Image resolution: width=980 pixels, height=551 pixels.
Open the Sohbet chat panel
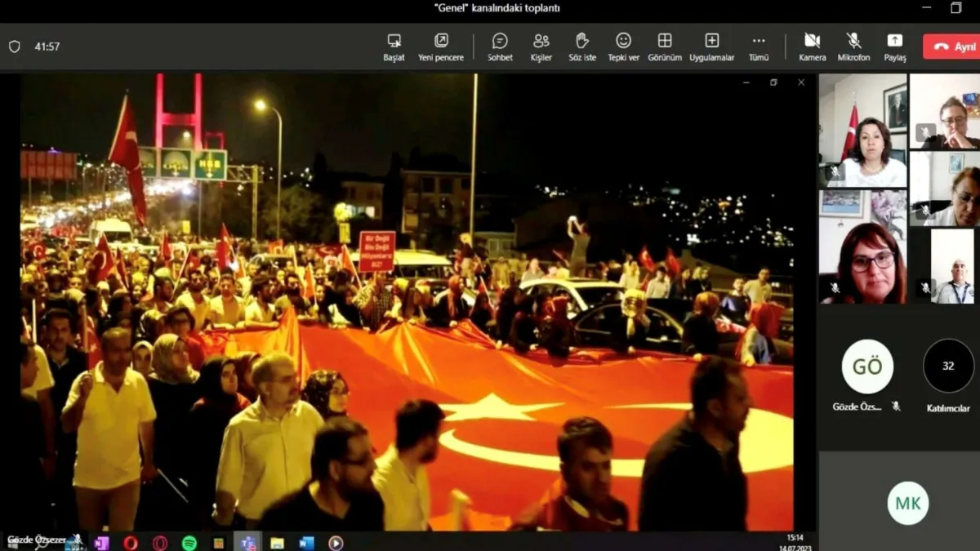(500, 47)
